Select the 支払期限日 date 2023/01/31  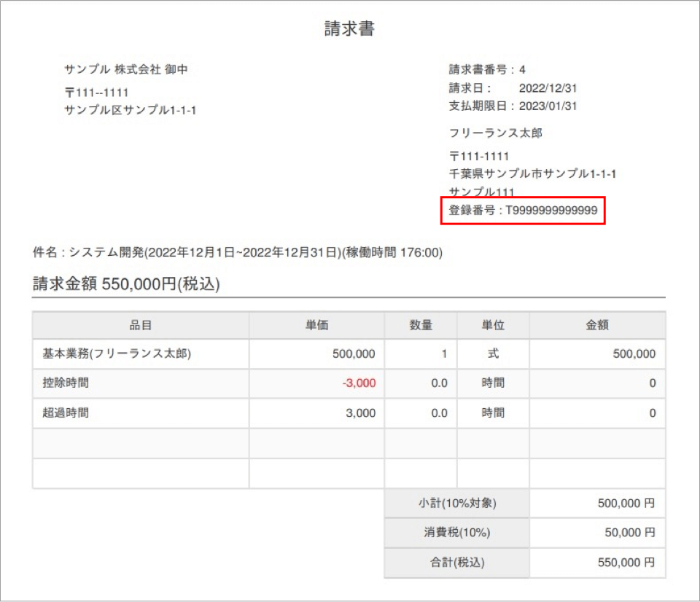(x=548, y=106)
